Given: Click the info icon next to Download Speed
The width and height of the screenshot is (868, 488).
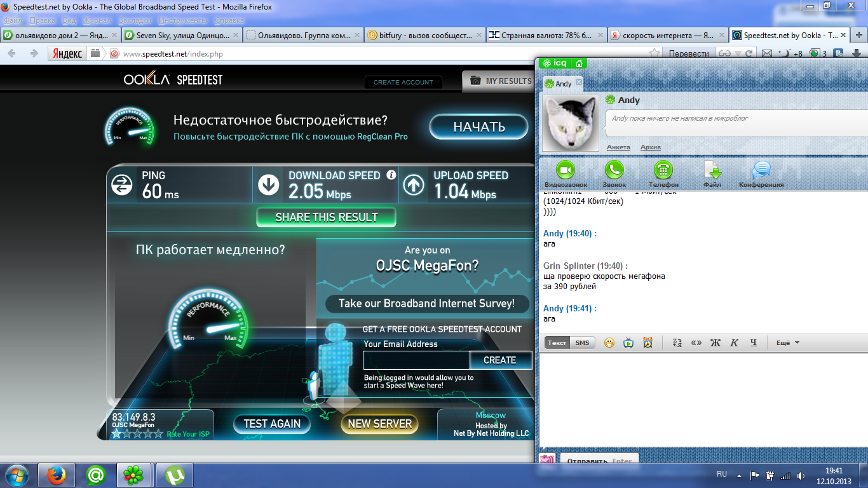Looking at the screenshot, I should tap(391, 175).
